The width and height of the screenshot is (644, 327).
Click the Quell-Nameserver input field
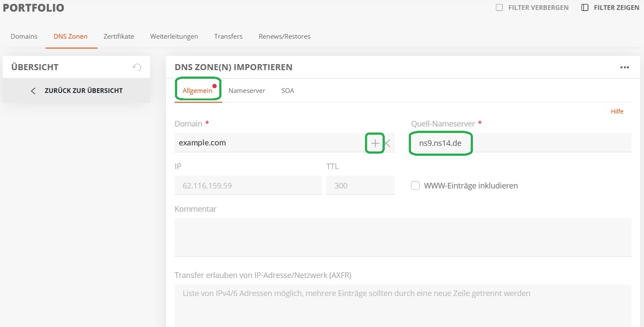521,143
